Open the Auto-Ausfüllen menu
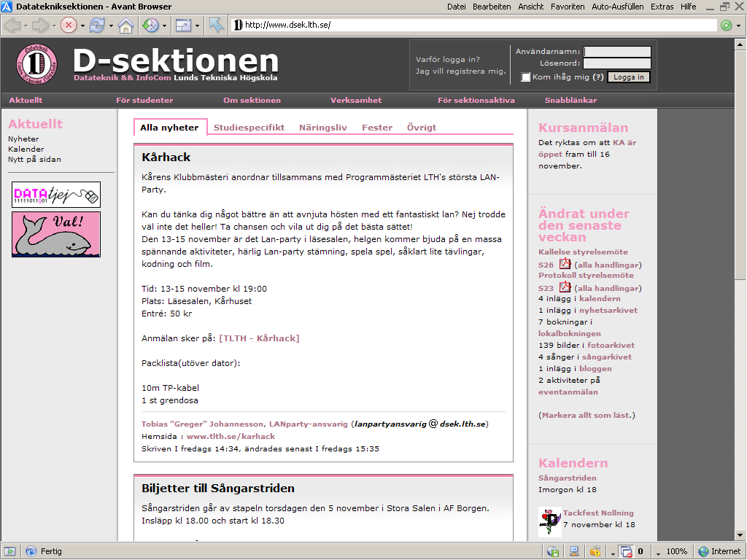This screenshot has height=560, width=747. point(617,7)
